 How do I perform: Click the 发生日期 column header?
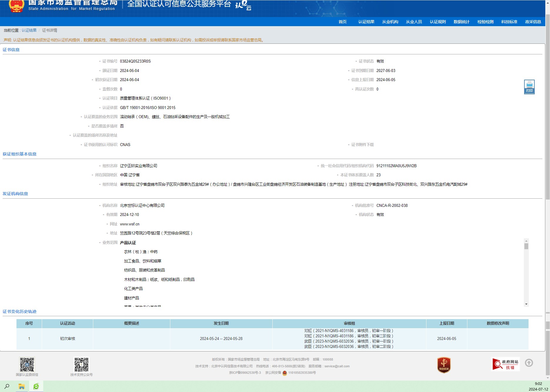[x=221, y=323]
